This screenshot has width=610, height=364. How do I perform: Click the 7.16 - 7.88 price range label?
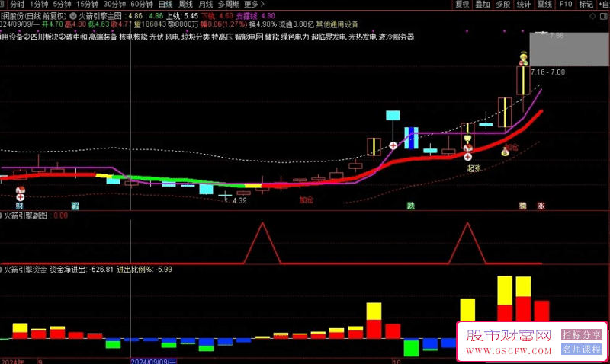[547, 72]
